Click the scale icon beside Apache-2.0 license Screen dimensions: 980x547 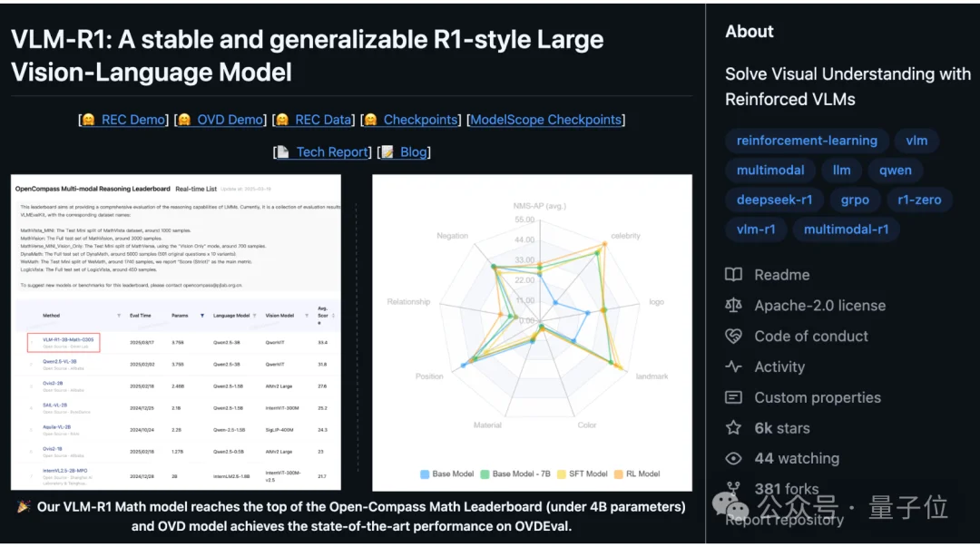[x=733, y=305]
